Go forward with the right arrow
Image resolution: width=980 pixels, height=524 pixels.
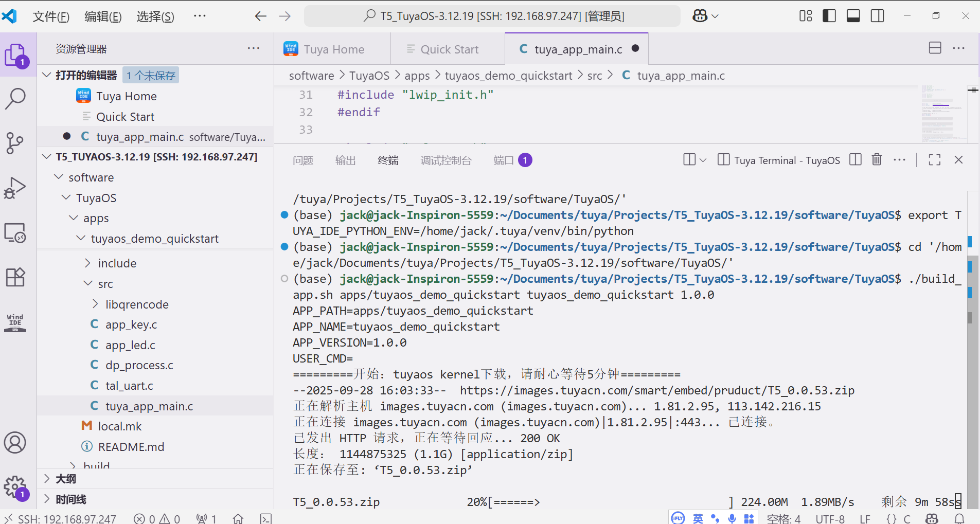coord(285,16)
